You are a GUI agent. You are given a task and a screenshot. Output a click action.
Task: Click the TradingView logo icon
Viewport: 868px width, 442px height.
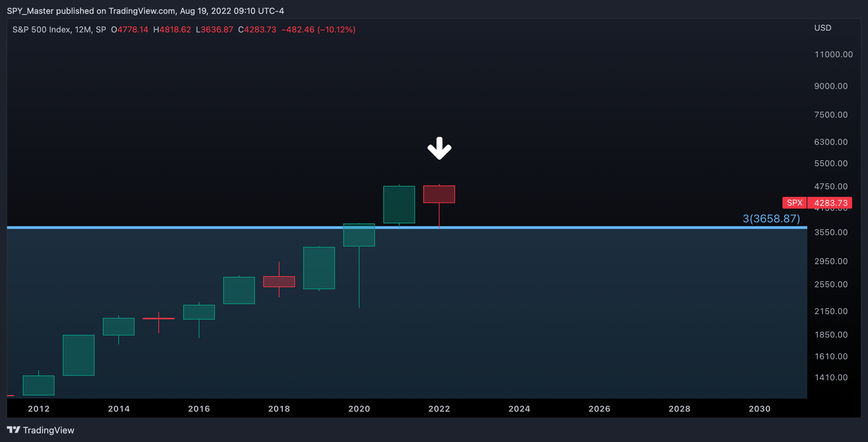pyautogui.click(x=14, y=430)
